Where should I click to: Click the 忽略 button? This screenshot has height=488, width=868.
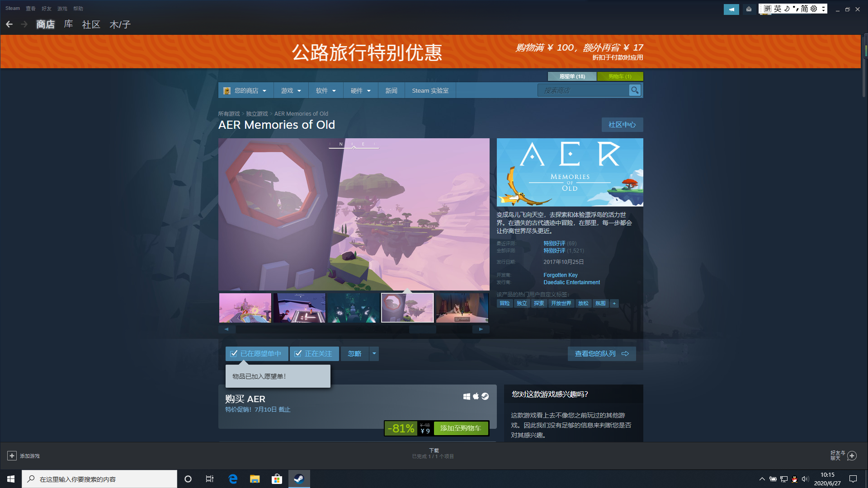[355, 354]
